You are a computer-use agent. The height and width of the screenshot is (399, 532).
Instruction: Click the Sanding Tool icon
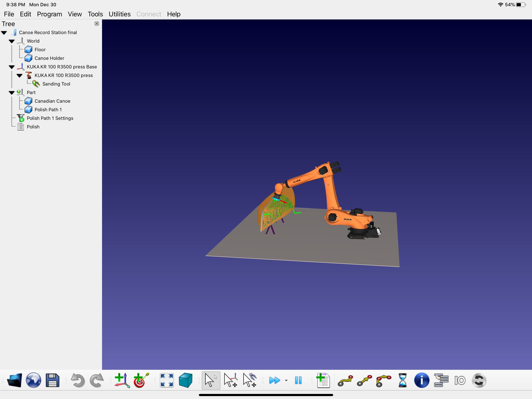pos(36,84)
